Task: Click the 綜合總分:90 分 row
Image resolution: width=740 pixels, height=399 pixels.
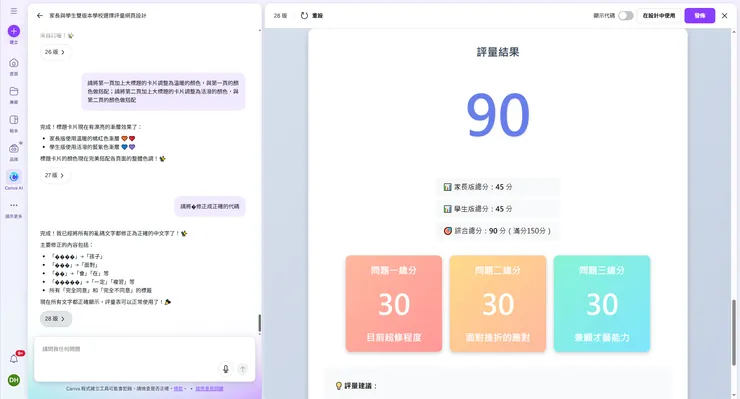Action: click(x=498, y=231)
